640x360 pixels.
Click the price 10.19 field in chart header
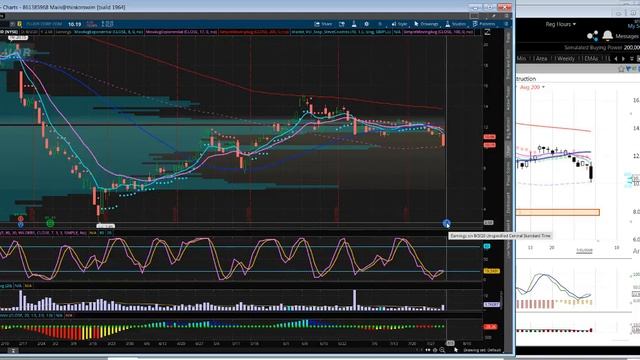(x=75, y=24)
